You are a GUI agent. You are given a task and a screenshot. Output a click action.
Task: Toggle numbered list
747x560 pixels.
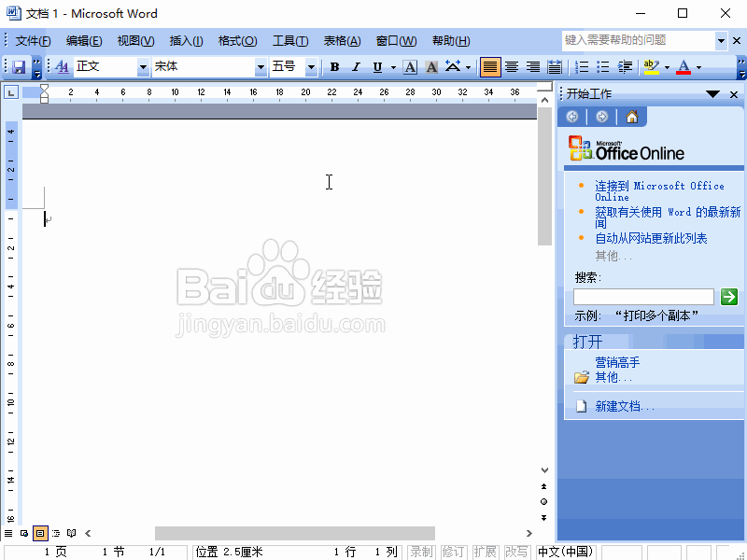click(582, 67)
